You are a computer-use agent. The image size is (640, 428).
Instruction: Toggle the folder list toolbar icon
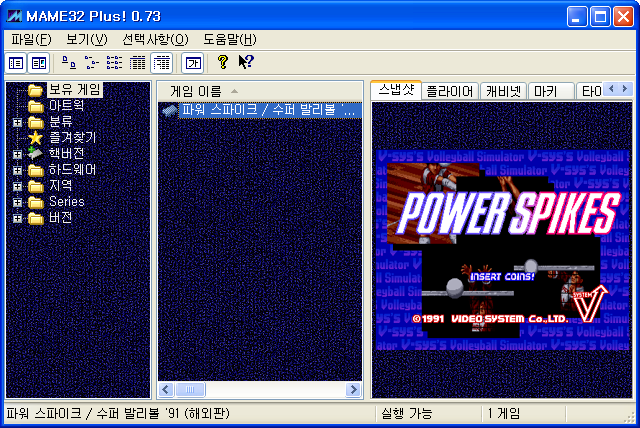click(16, 63)
